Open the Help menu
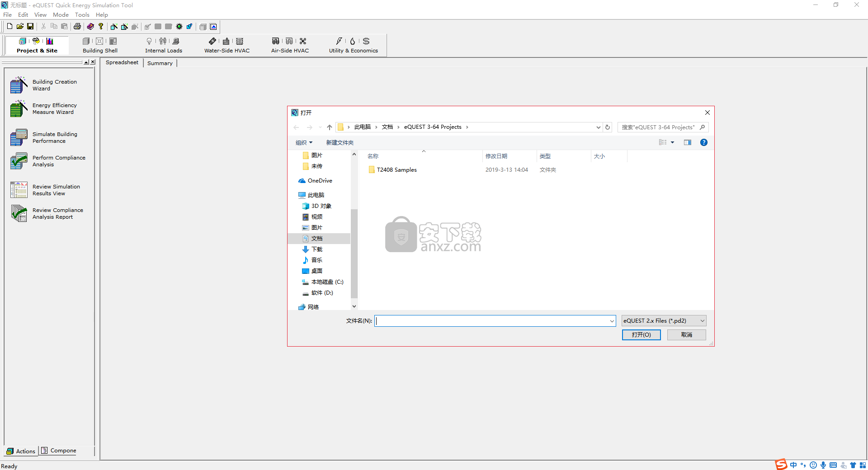 102,15
